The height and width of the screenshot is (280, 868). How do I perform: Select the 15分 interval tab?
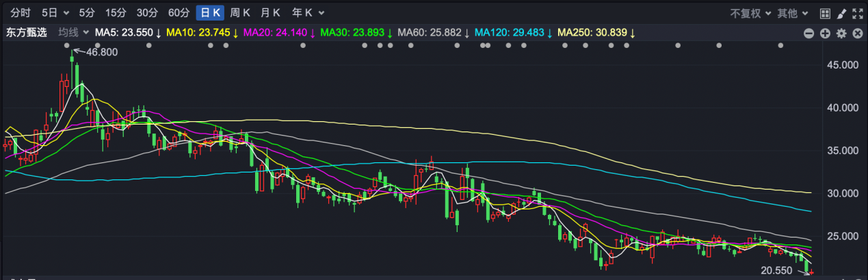click(x=116, y=12)
